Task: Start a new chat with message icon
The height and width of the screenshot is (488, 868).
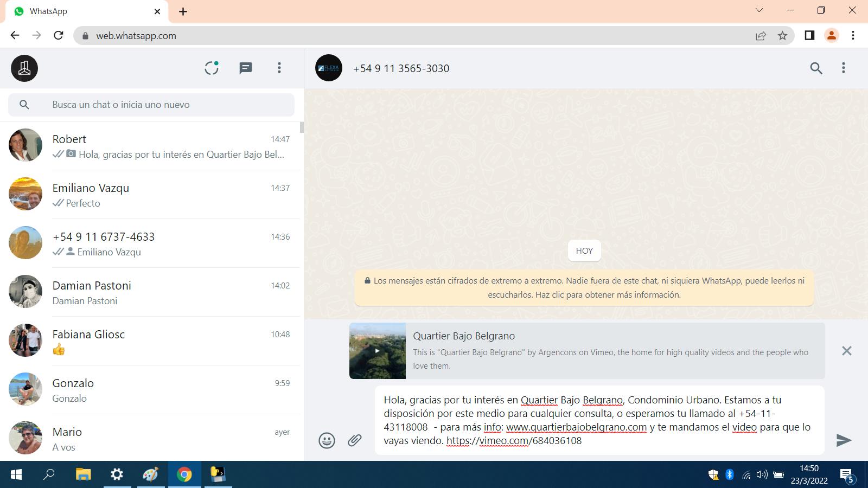Action: [246, 68]
